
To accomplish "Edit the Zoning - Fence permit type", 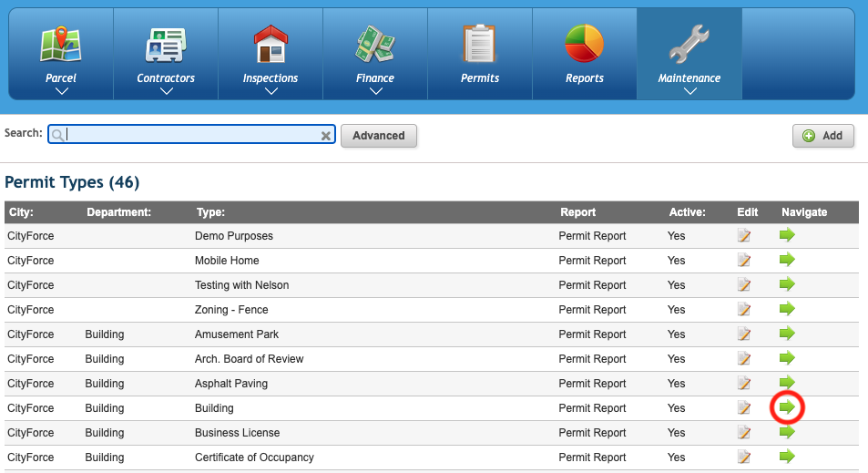I will pos(744,310).
